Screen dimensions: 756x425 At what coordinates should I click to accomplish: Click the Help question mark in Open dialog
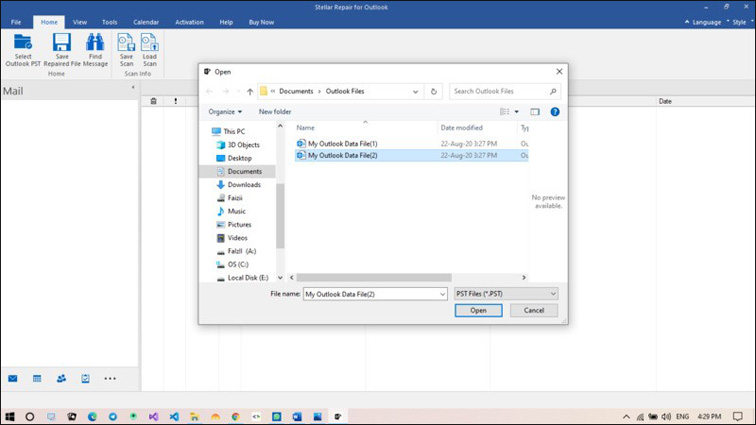(555, 112)
